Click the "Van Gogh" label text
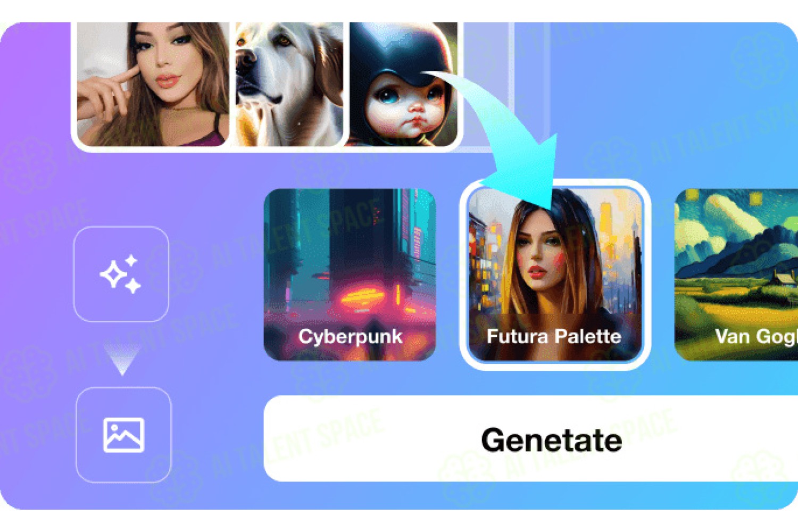Viewport: 798px width, 532px height. click(756, 336)
